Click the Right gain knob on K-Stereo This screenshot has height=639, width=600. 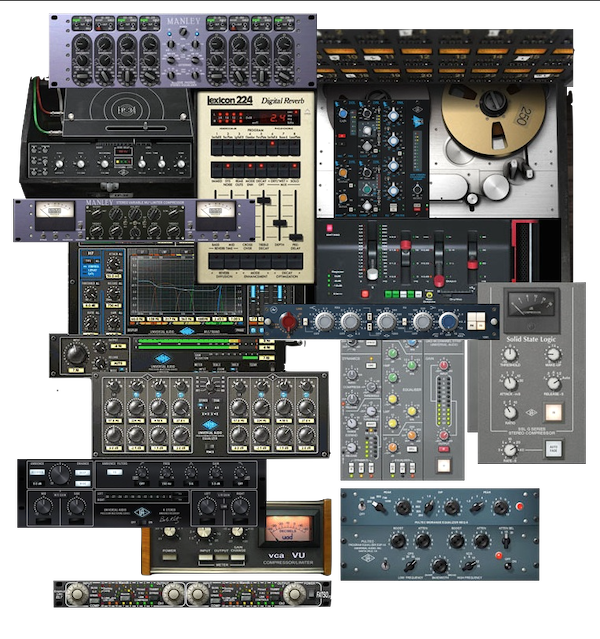pyautogui.click(x=240, y=506)
